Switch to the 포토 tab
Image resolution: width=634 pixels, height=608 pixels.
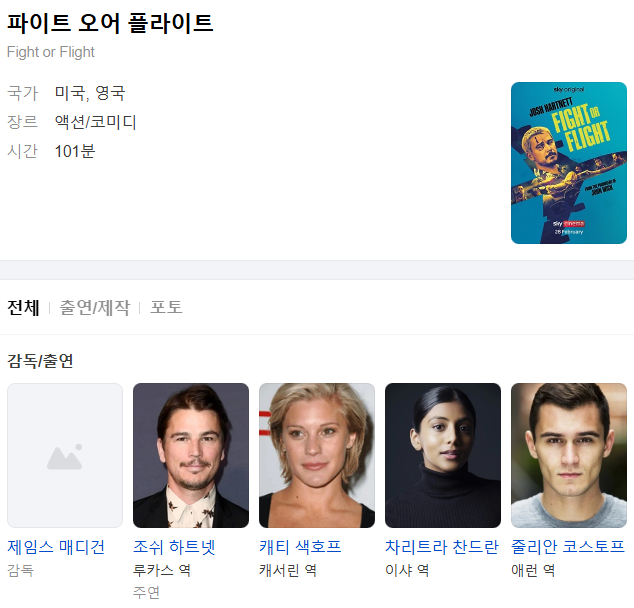click(x=166, y=308)
